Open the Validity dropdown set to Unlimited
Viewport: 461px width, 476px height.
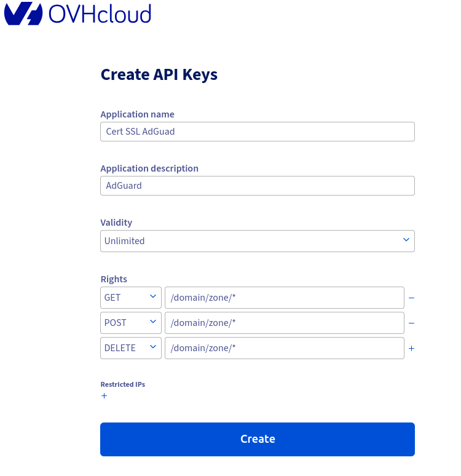pos(257,241)
